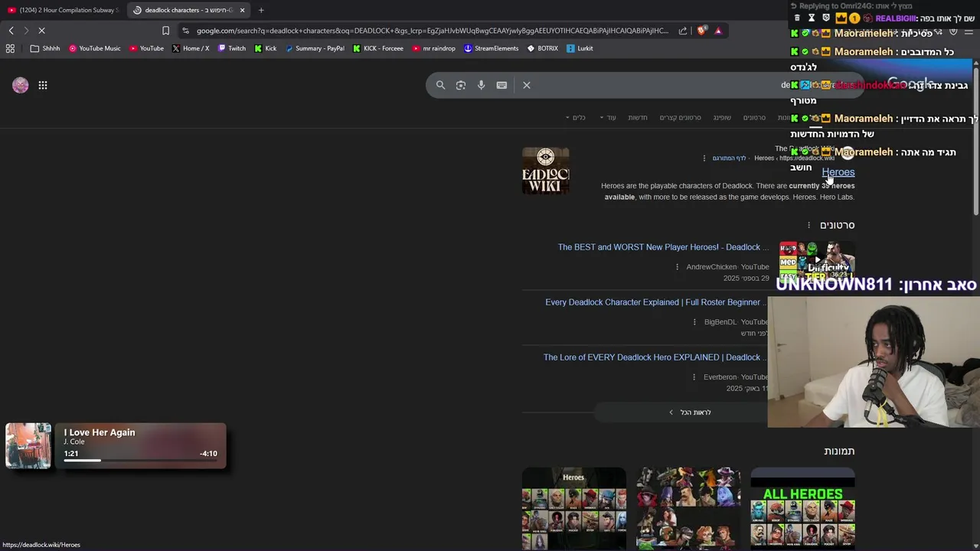Screen dimensions: 980x551
Task: Open the Shhhh bookmarks folder
Action: point(45,48)
